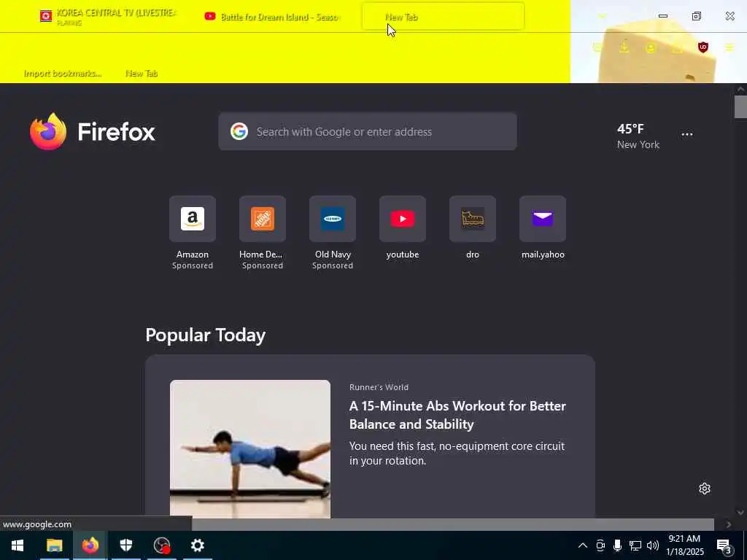Switch to Korea Central TV livestream tab

[x=109, y=17]
